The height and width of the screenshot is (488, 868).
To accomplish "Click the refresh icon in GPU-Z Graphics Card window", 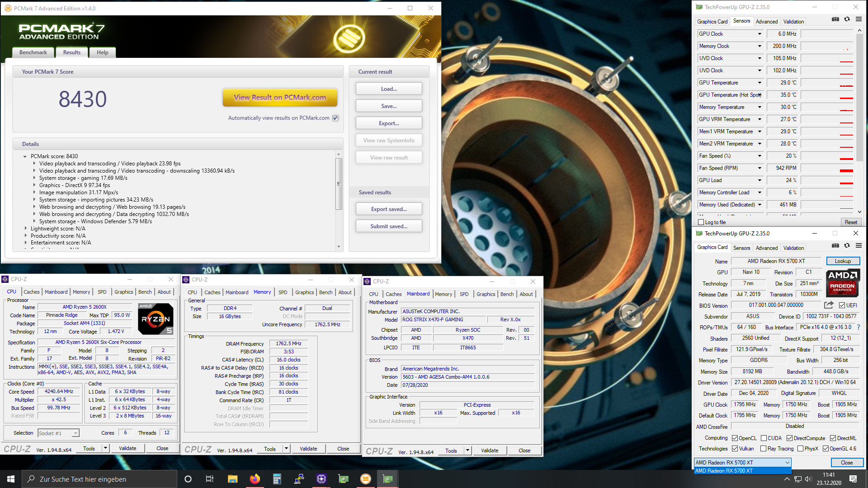I will 847,245.
